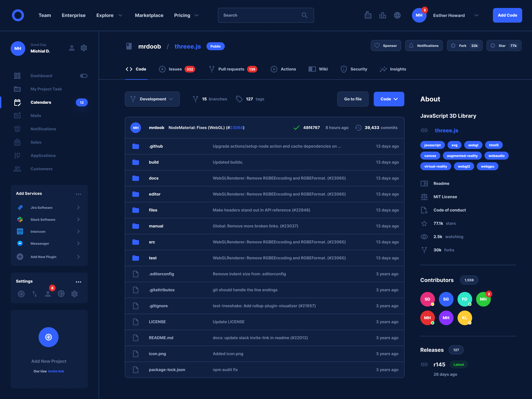Expand the Explore menu chevron
The height and width of the screenshot is (399, 532).
(121, 15)
